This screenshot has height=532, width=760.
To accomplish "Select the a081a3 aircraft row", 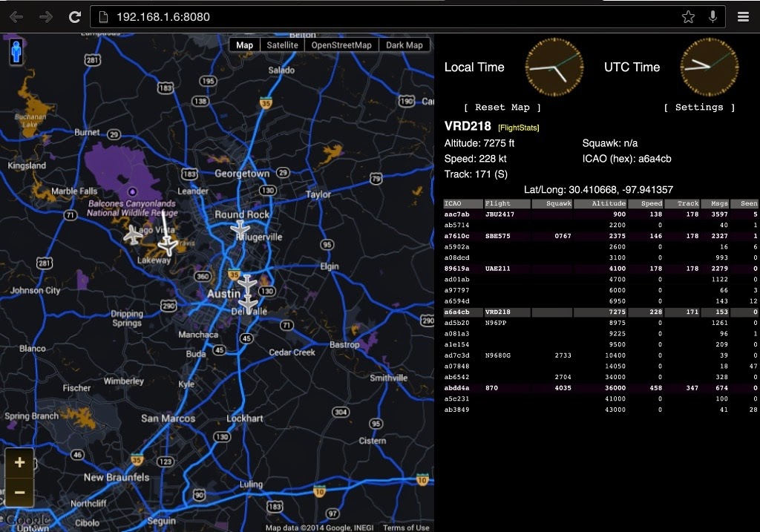I will [x=601, y=333].
